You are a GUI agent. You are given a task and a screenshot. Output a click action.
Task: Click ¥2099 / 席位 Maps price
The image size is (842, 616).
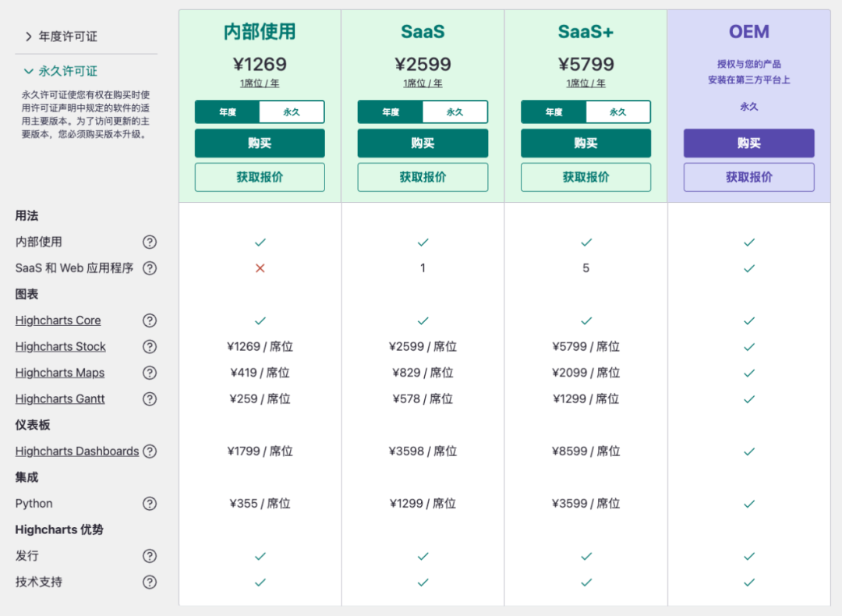(586, 373)
